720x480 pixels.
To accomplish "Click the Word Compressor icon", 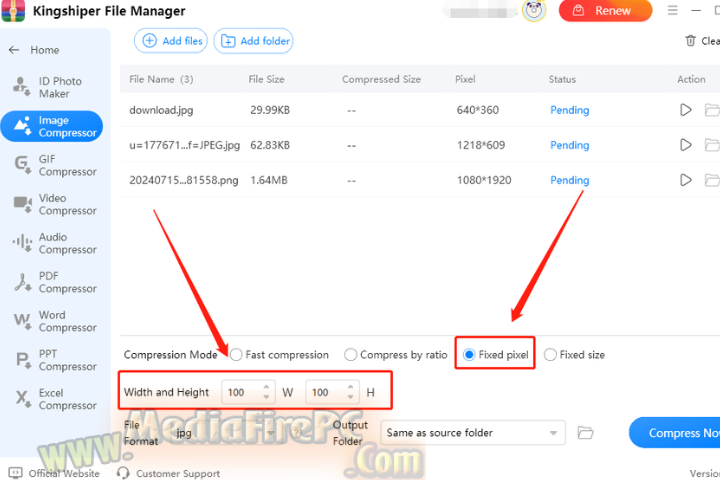I will click(x=22, y=320).
